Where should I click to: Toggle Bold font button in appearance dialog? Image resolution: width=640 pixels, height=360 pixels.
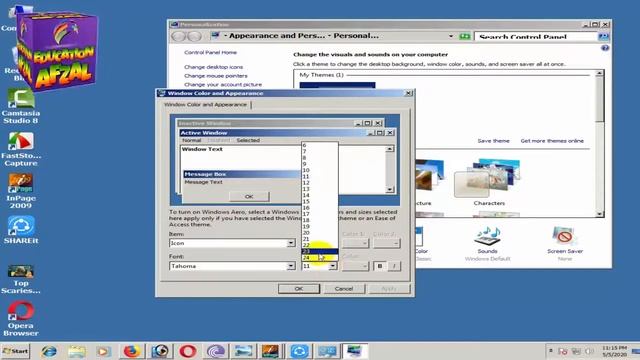[380, 266]
